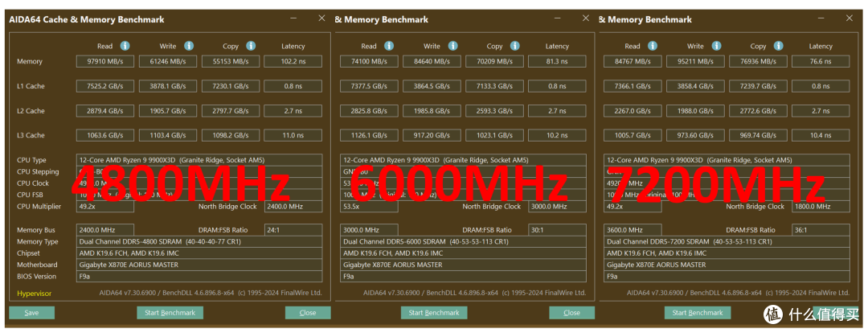Select the memory read value 84767 MB/s

tap(633, 61)
